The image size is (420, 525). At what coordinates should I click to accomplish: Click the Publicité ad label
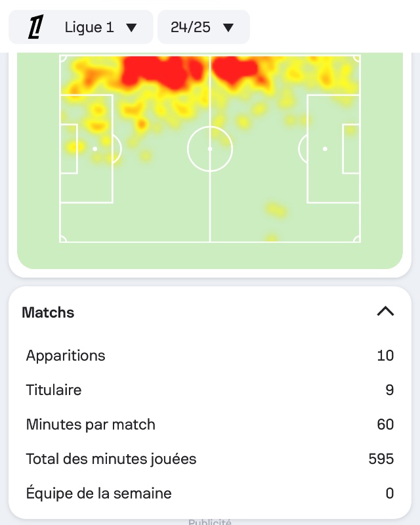pyautogui.click(x=210, y=522)
